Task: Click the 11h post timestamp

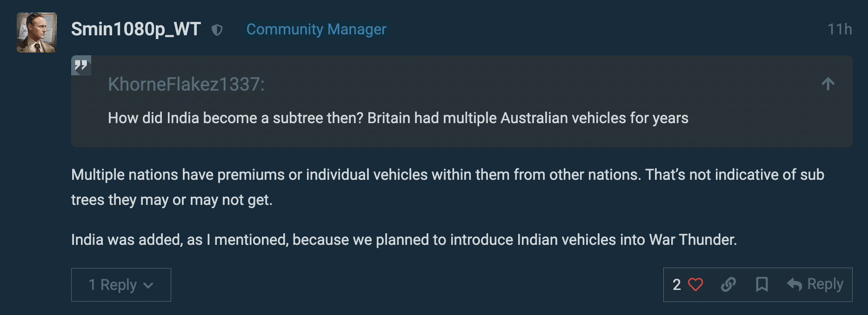Action: 839,29
